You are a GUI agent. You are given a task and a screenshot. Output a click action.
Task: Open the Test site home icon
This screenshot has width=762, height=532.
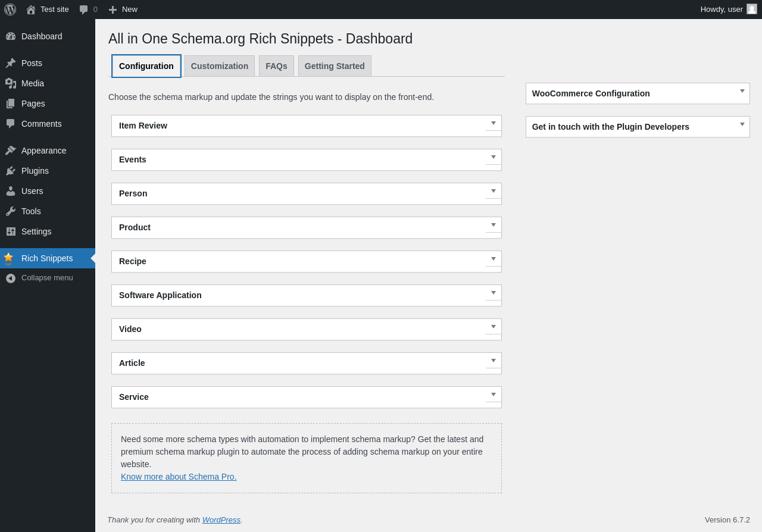pyautogui.click(x=31, y=10)
